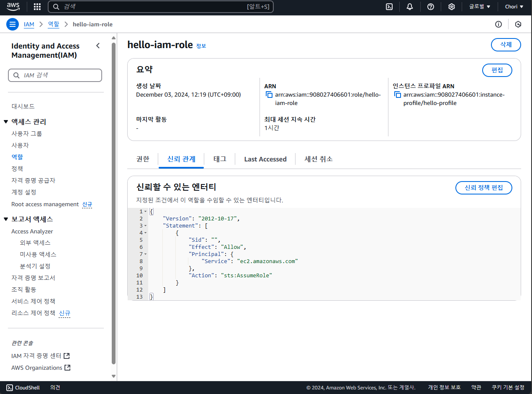Image resolution: width=532 pixels, height=394 pixels.
Task: Open 분석기 설정 in the sidebar
Action: [x=35, y=266]
